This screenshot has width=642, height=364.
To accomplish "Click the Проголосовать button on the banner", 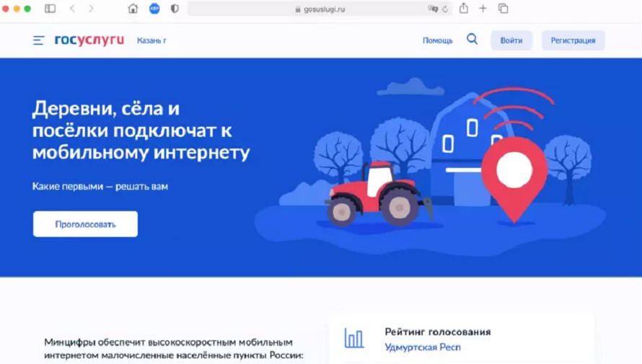I will [x=86, y=224].
